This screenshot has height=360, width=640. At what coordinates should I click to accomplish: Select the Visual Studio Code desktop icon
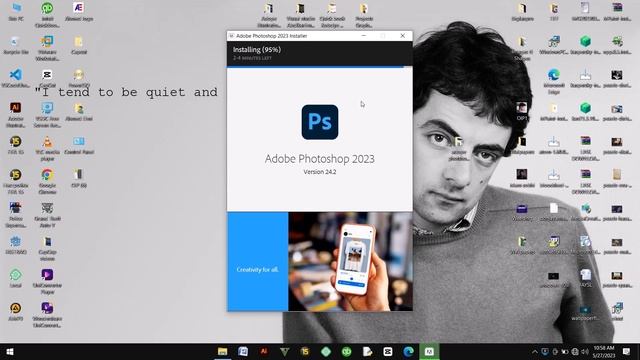click(16, 78)
